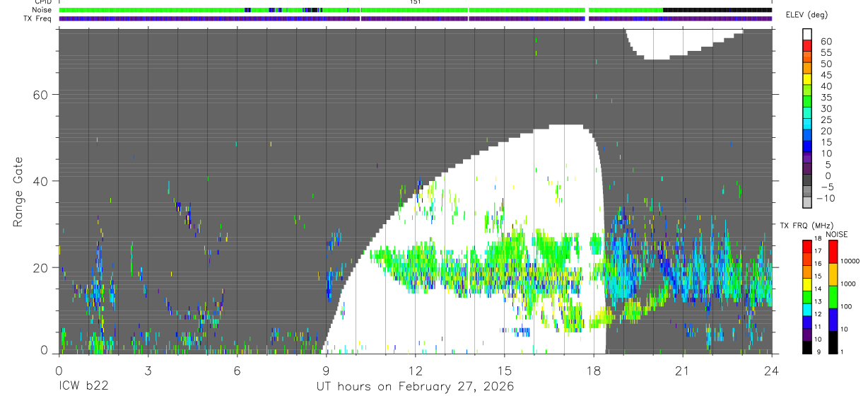Click the 12 tick on UT hours axis
Screen dimensions: 868x401
[x=415, y=369]
